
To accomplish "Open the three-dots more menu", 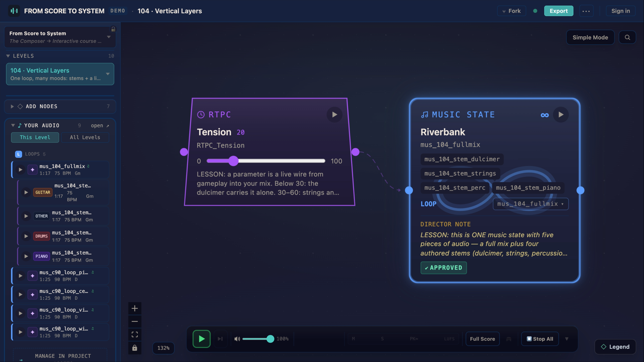I will (x=586, y=11).
